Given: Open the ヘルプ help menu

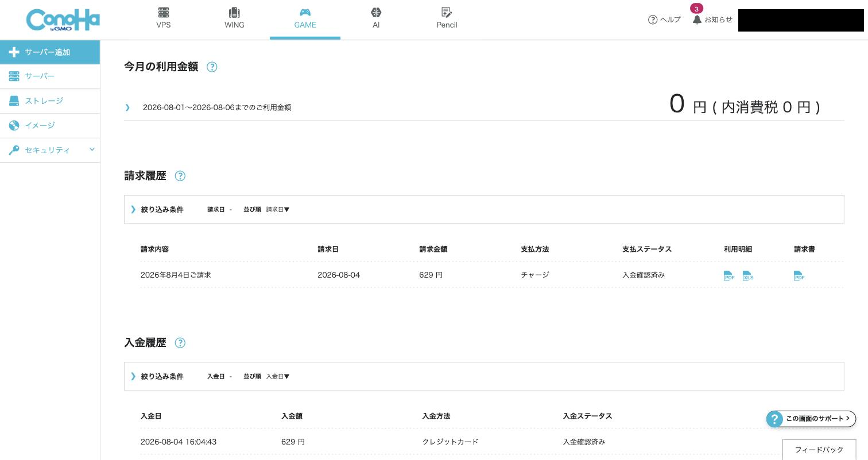Looking at the screenshot, I should tap(664, 20).
